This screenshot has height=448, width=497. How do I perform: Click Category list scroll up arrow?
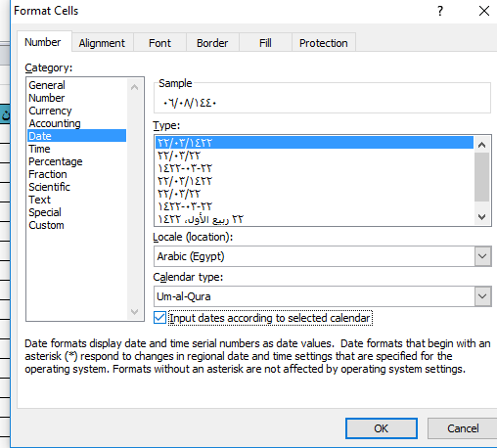coord(134,87)
